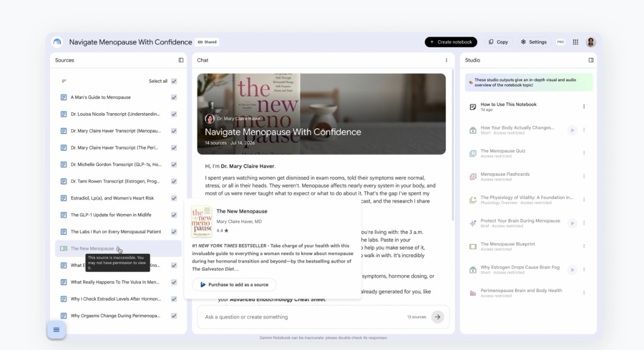The image size is (644, 350).
Task: Uncheck A Man's Guide to Menopause source
Action: tap(174, 97)
